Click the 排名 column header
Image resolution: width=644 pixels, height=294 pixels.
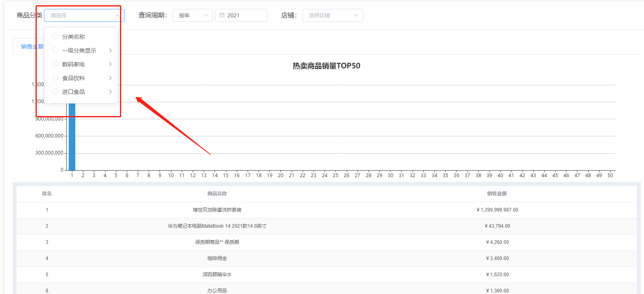(47, 194)
